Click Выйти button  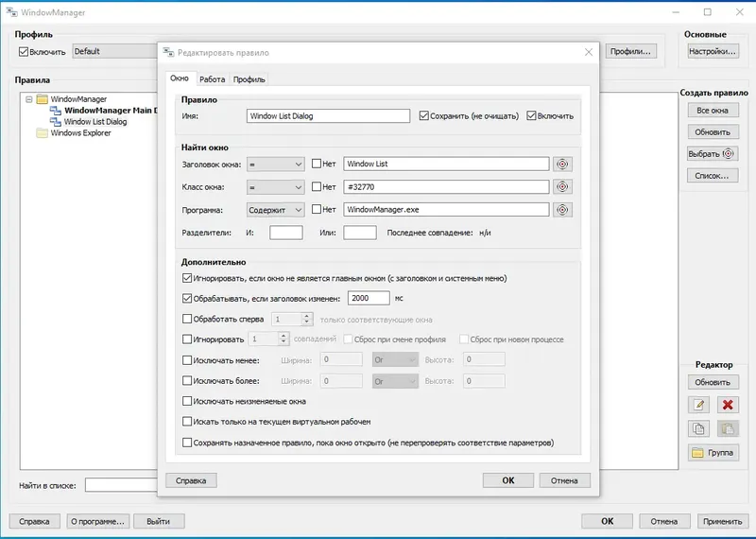(159, 521)
